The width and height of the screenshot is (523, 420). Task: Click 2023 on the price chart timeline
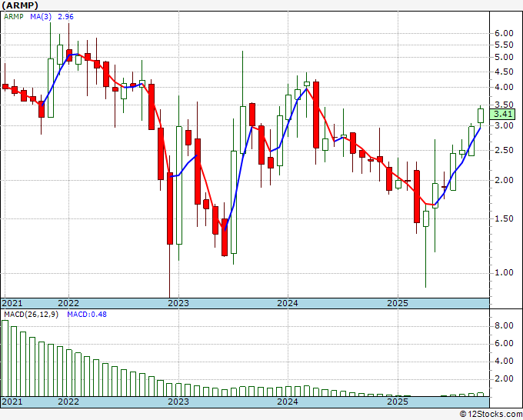[x=178, y=303]
